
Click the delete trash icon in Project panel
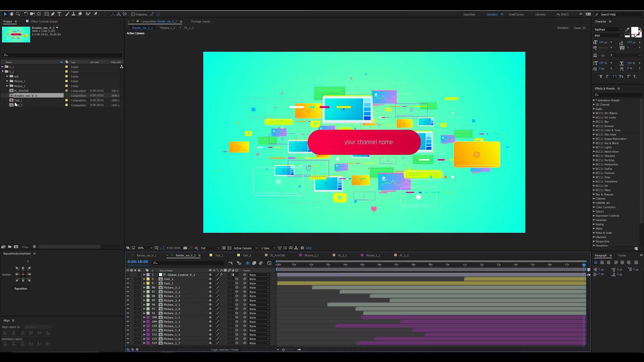34,247
